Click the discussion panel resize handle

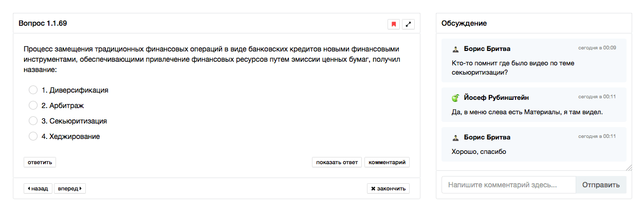pyautogui.click(x=629, y=168)
